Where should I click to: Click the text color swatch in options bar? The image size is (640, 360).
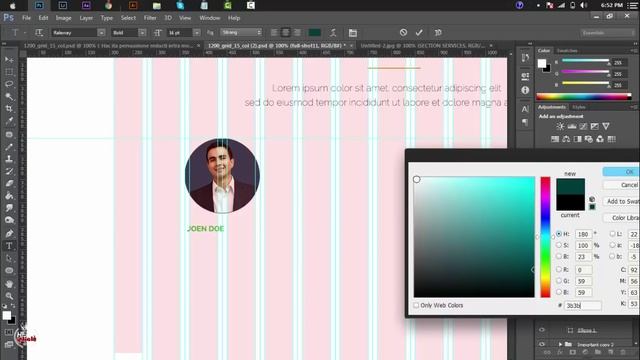314,33
